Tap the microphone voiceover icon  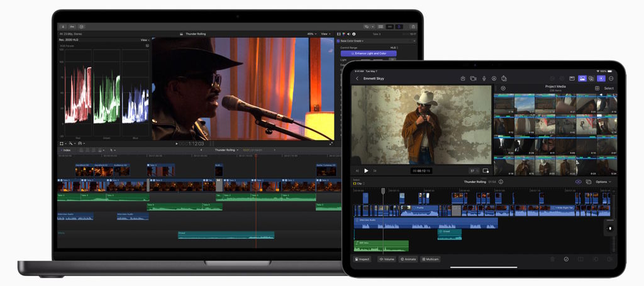(x=484, y=79)
